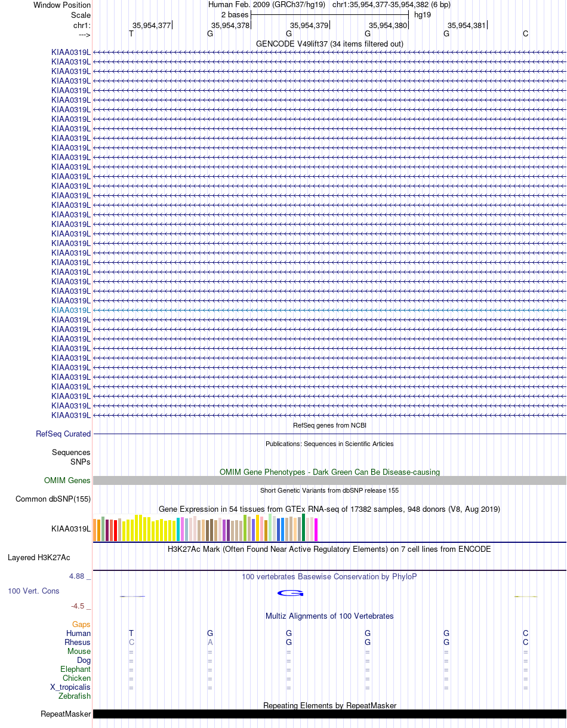Click the 100 vertebrates Basewise Conservation title
Image resolution: width=567 pixels, height=728 pixels.
coord(329,577)
